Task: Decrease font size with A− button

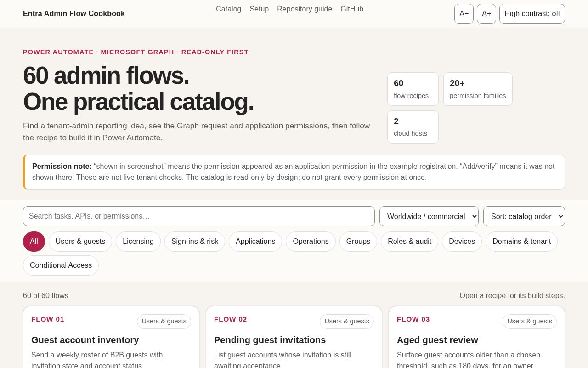Action: point(464,14)
